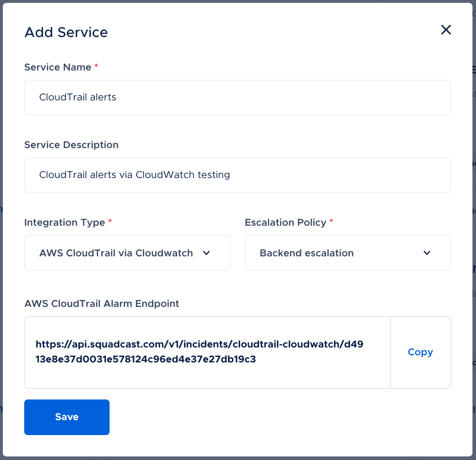
Task: Click the Service Description label
Action: (x=72, y=145)
